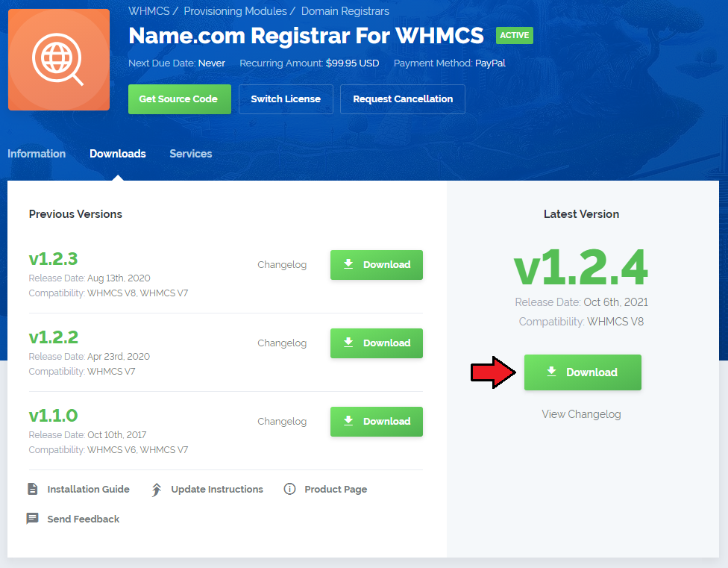Click the Update Instructions arrow icon
Screen dimensions: 728x568
(157, 490)
